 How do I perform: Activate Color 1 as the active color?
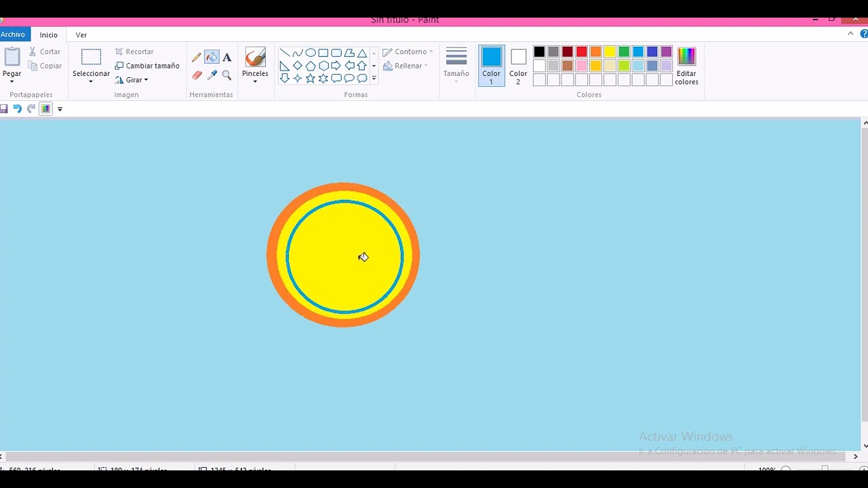(492, 66)
